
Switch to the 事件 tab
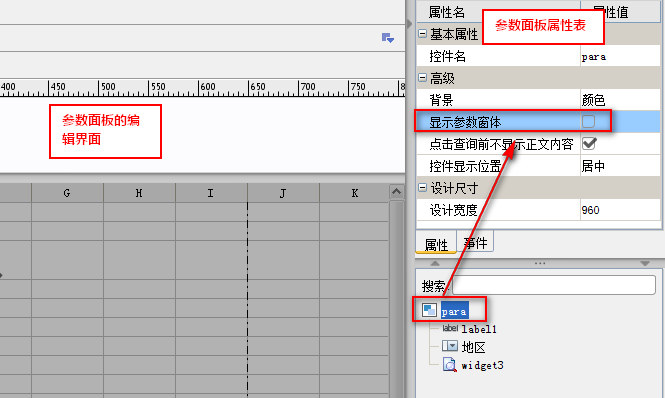(475, 242)
